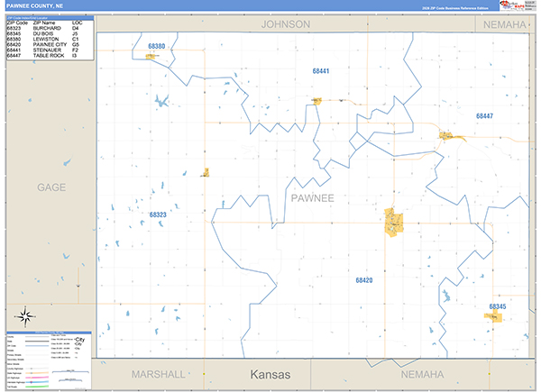Click the Burchard town marker north of 68323

tap(206, 172)
